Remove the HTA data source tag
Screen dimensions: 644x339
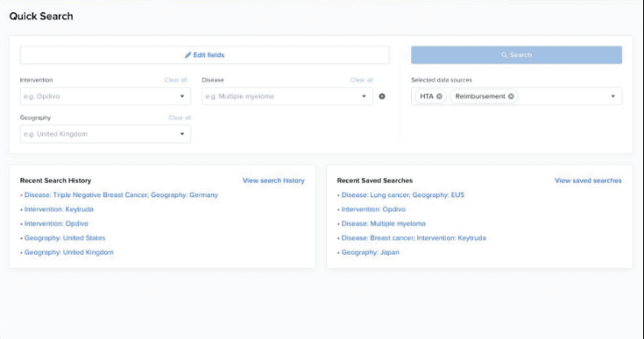pyautogui.click(x=439, y=96)
